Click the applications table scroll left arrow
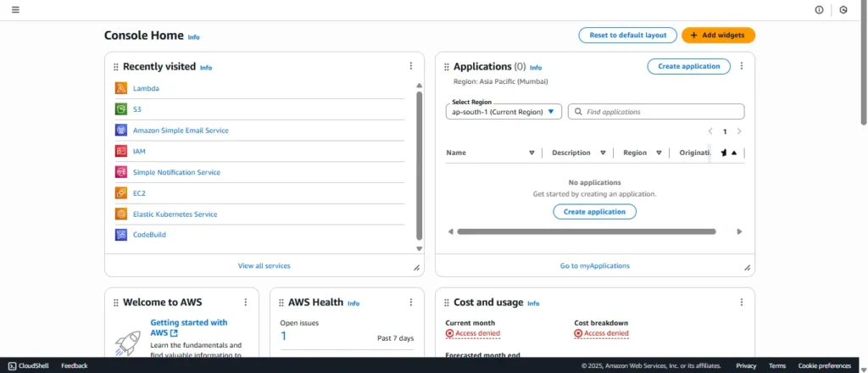 [451, 231]
